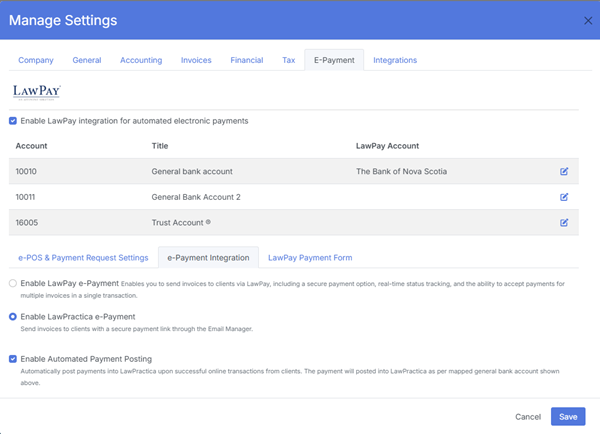The image size is (600, 434).
Task: Cancel the settings changes
Action: pyautogui.click(x=528, y=416)
